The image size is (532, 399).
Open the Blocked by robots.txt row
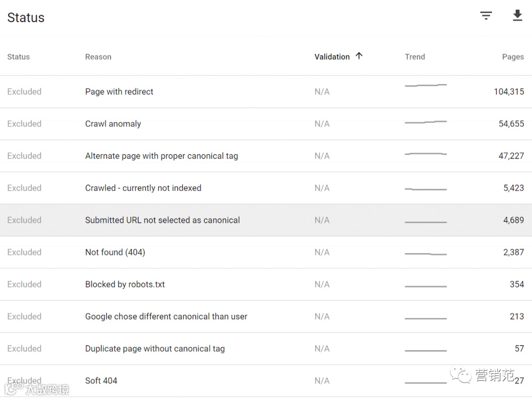pos(125,284)
